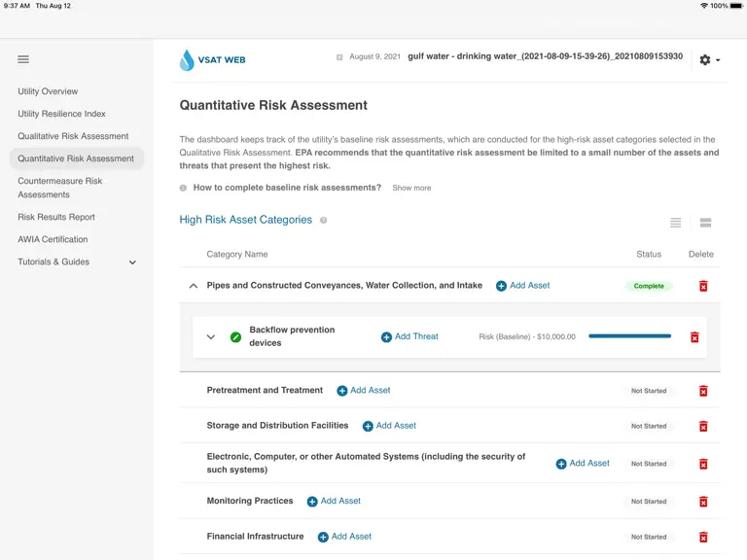Delete Monitoring Practices category
The image size is (747, 560).
(703, 502)
